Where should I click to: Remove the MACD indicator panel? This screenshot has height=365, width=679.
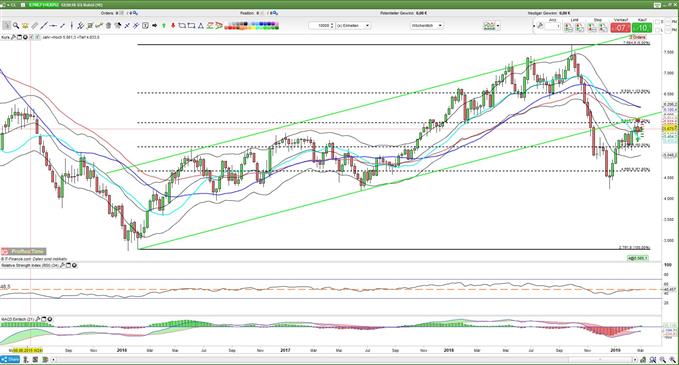click(x=49, y=319)
